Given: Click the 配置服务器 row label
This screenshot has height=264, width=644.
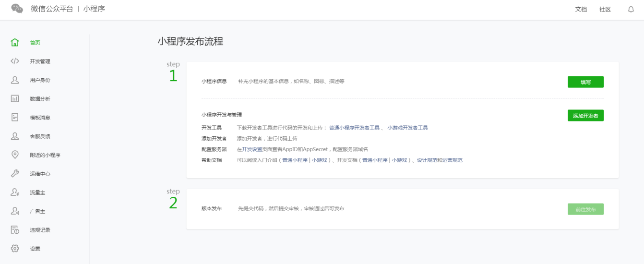Looking at the screenshot, I should point(214,149).
